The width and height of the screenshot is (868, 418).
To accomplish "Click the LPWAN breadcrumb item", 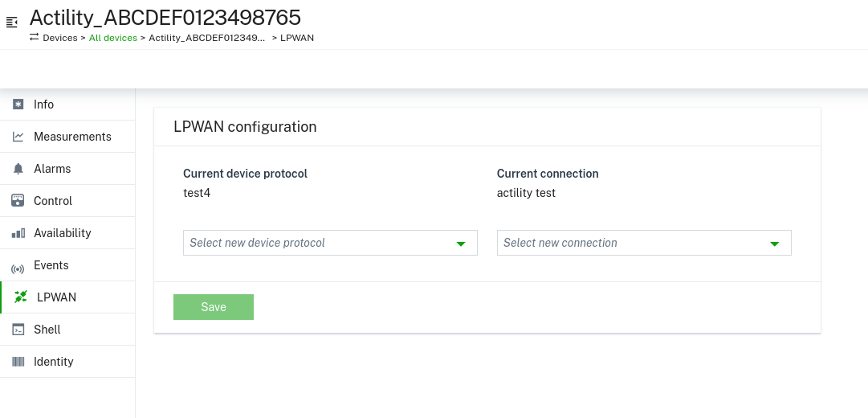I will pyautogui.click(x=297, y=38).
